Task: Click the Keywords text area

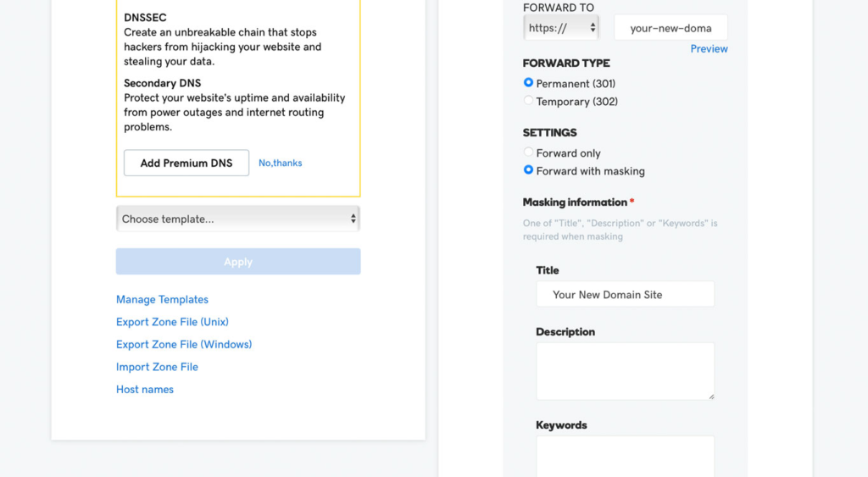Action: 625,456
